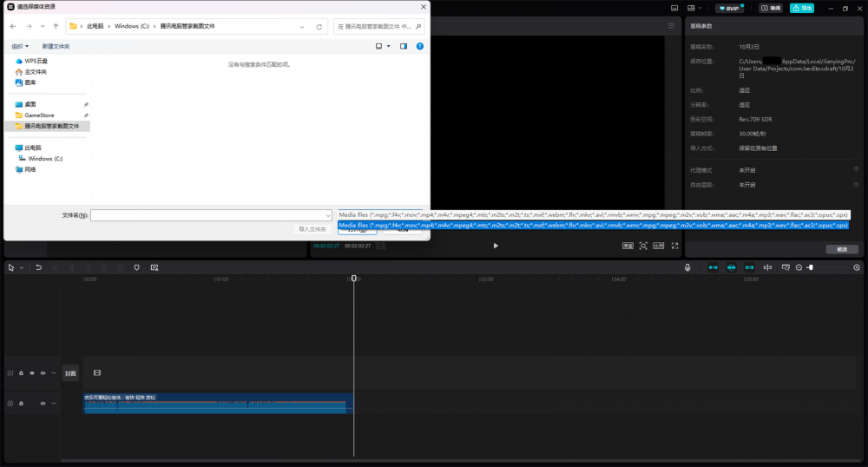This screenshot has height=467, width=868.
Task: Click the film strip placeholder on video track
Action: [x=97, y=373]
